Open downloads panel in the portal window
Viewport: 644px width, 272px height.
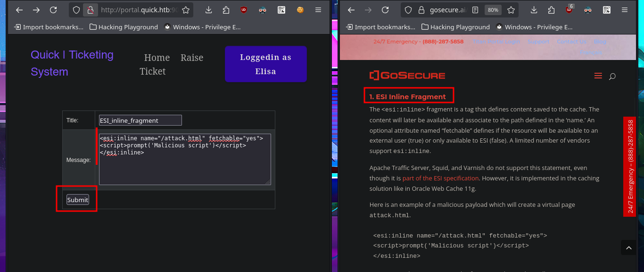209,10
